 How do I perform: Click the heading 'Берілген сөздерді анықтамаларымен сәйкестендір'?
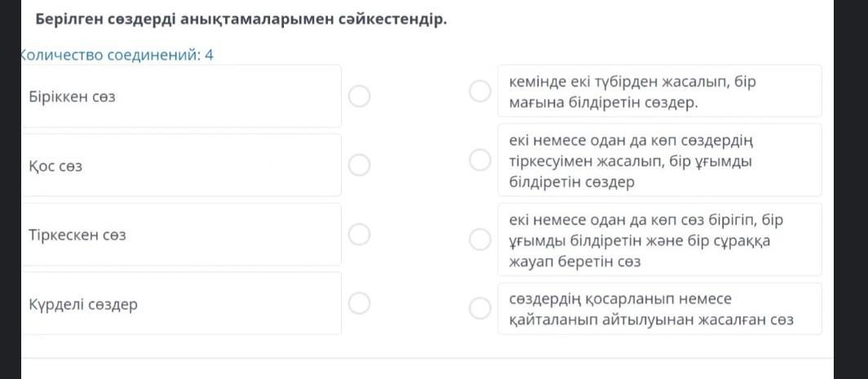[x=238, y=19]
